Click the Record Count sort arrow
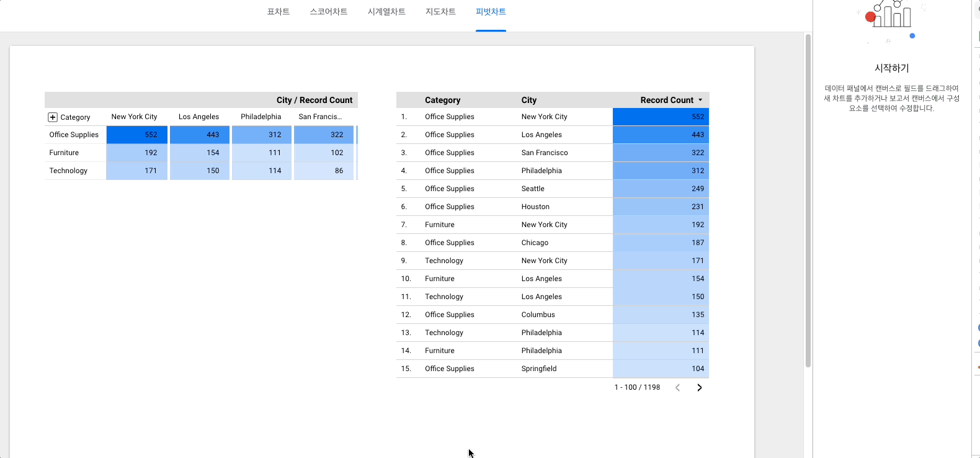 pos(700,100)
